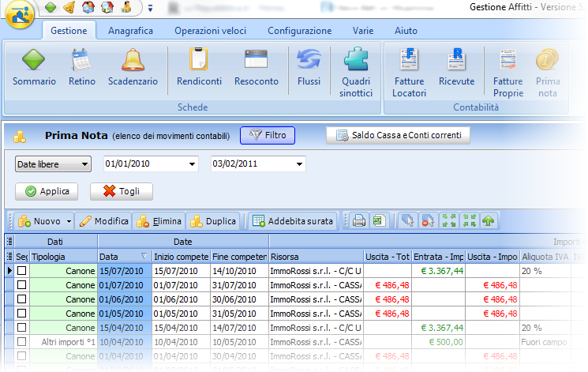588x372 pixels.
Task: Click expand-all green outward arrows icon
Action: (x=448, y=220)
